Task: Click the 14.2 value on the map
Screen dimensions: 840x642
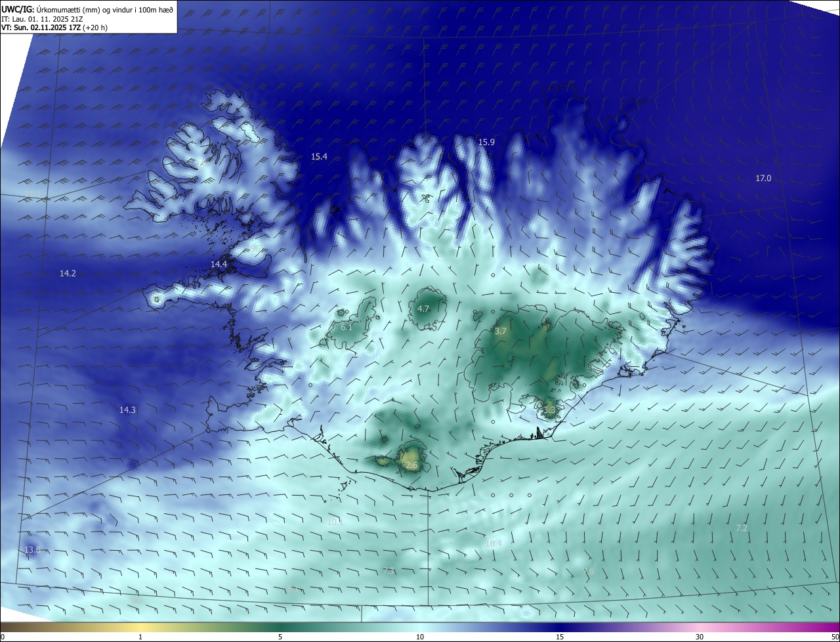Action: [x=68, y=273]
